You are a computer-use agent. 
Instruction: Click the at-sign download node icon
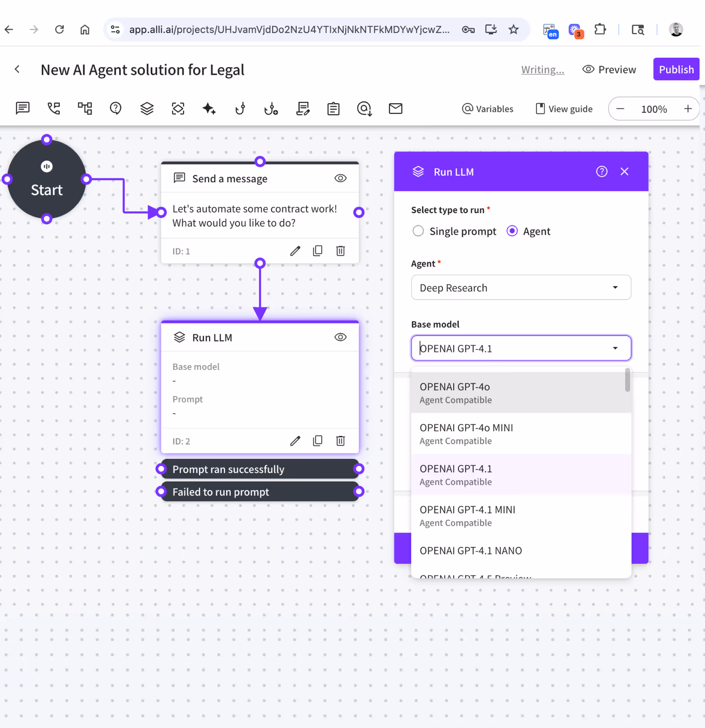click(x=364, y=109)
